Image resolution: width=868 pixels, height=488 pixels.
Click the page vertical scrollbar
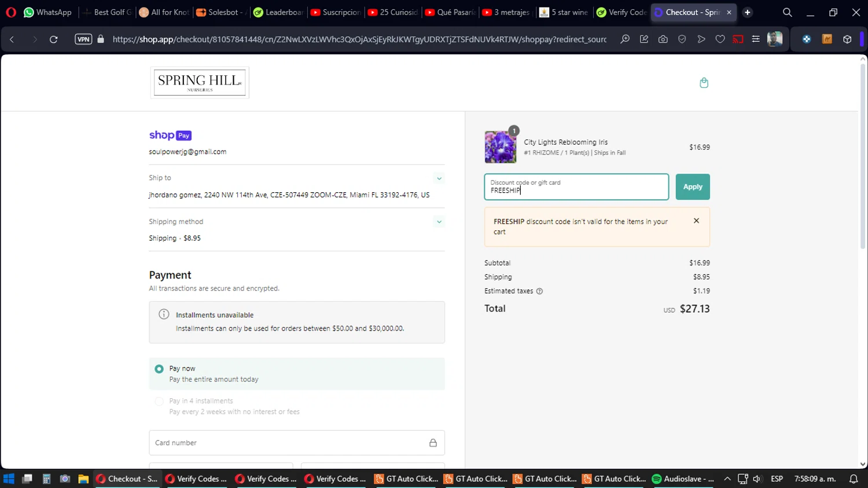[863, 156]
